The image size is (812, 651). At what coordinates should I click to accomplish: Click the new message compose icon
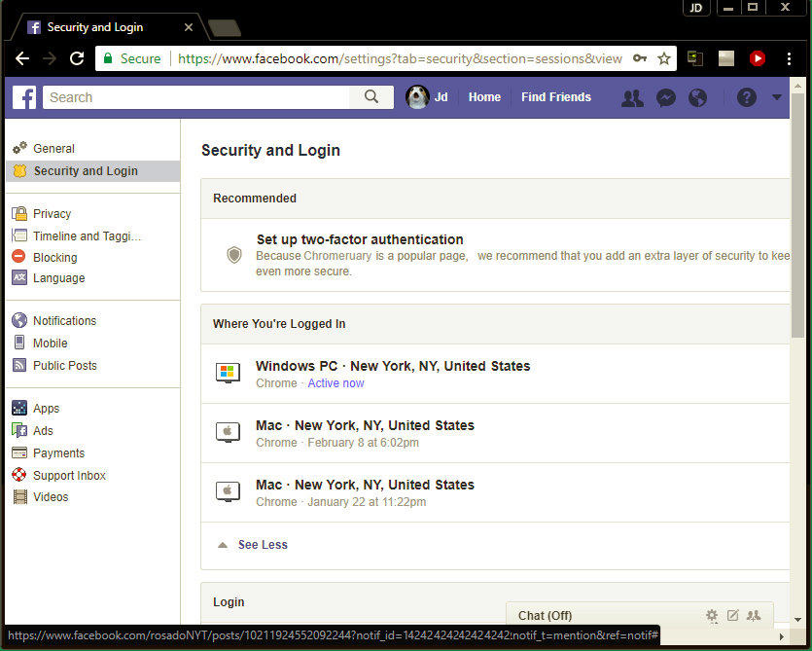click(x=732, y=615)
